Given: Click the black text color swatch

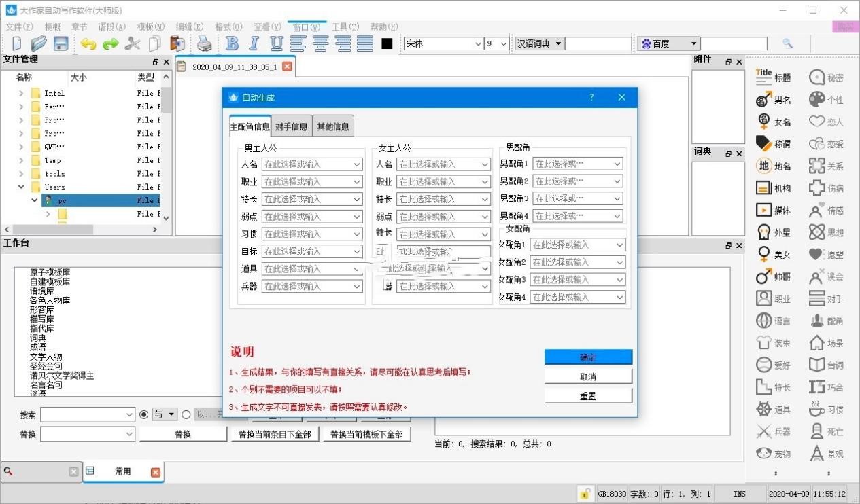Looking at the screenshot, I should 387,43.
